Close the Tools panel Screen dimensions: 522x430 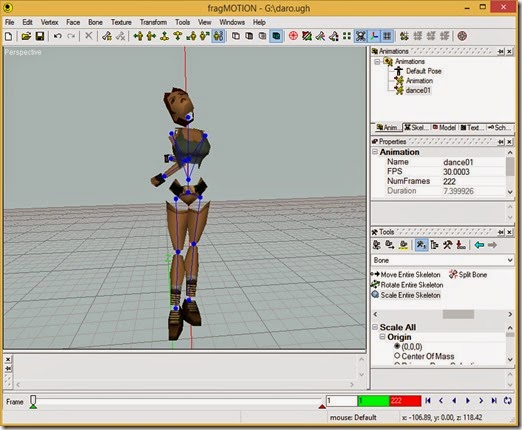509,232
